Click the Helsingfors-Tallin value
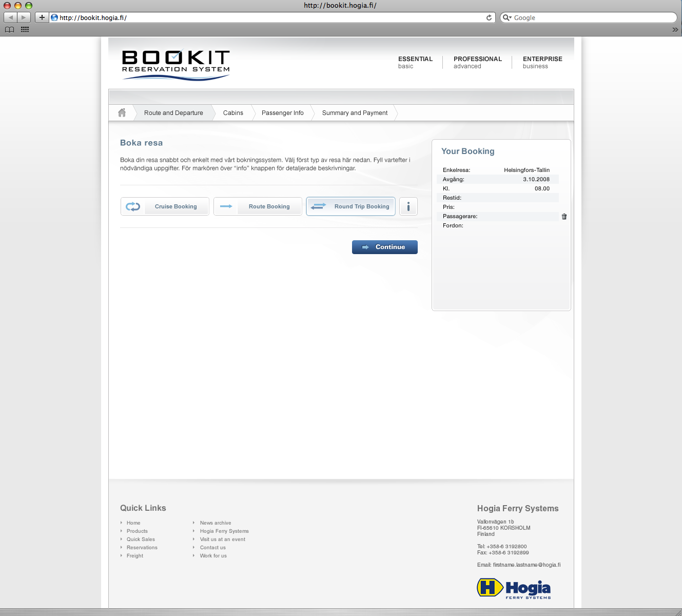This screenshot has width=682, height=616. point(527,170)
